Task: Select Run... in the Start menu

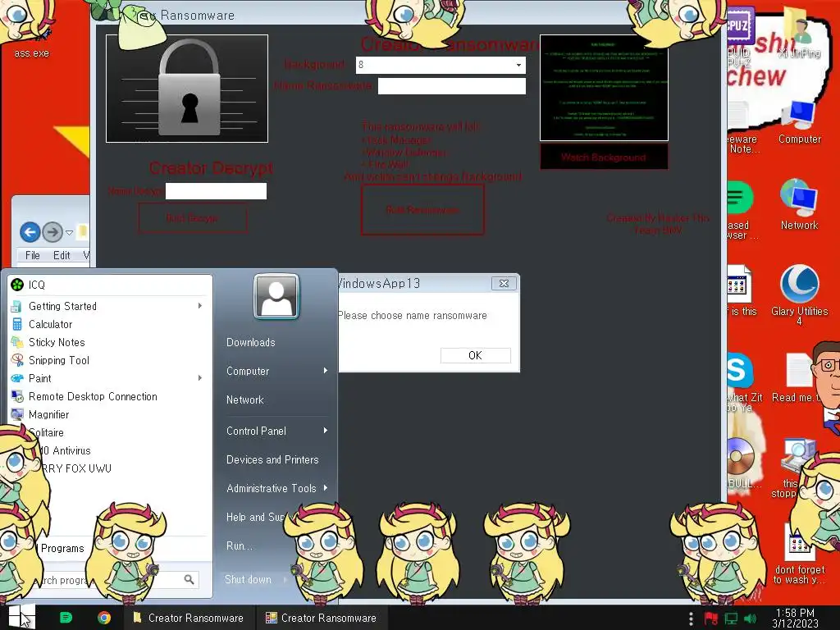Action: click(x=239, y=546)
